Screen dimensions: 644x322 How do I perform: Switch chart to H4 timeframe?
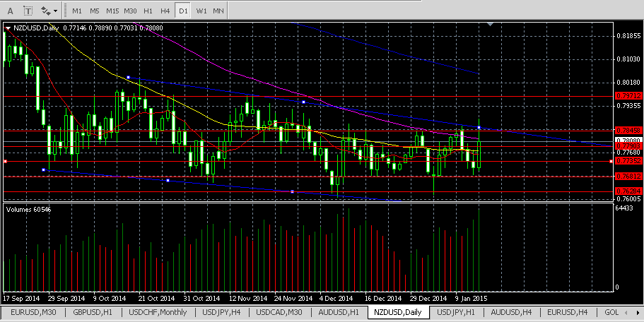165,11
